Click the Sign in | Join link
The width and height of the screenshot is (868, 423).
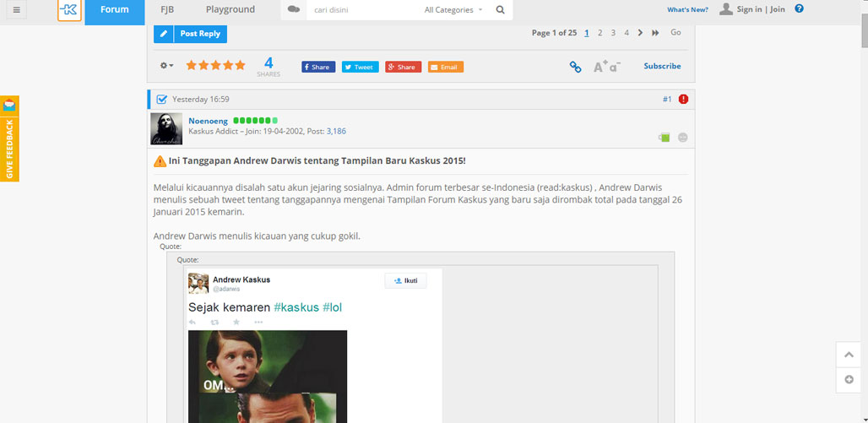point(761,9)
